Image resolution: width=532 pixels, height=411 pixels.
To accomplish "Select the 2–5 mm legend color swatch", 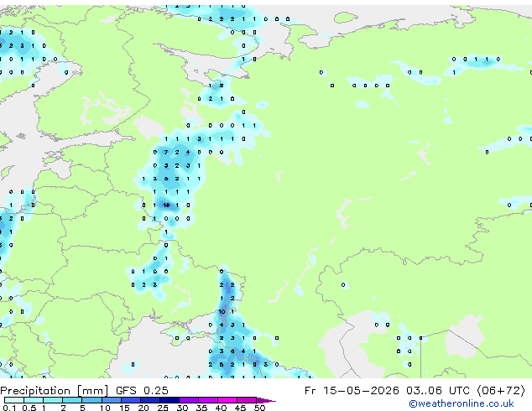I will (x=72, y=400).
